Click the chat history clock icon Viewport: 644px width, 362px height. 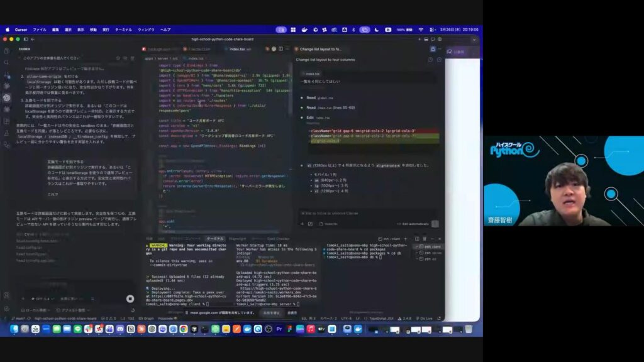[431, 60]
